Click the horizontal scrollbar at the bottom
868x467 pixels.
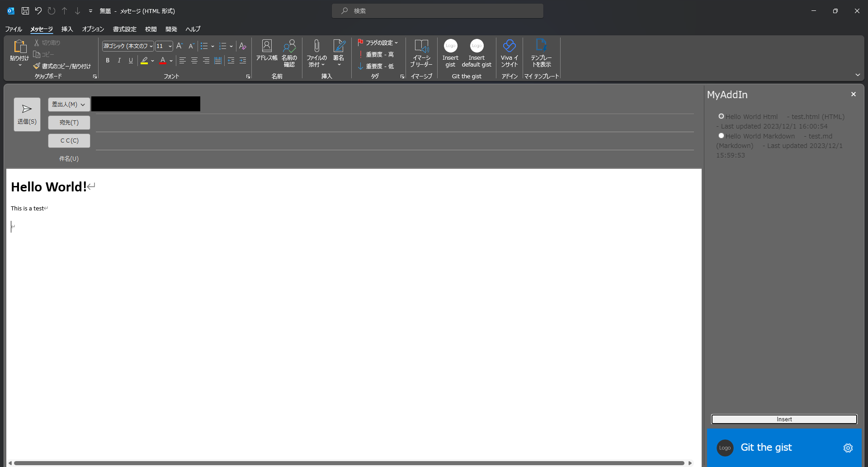(x=349, y=463)
